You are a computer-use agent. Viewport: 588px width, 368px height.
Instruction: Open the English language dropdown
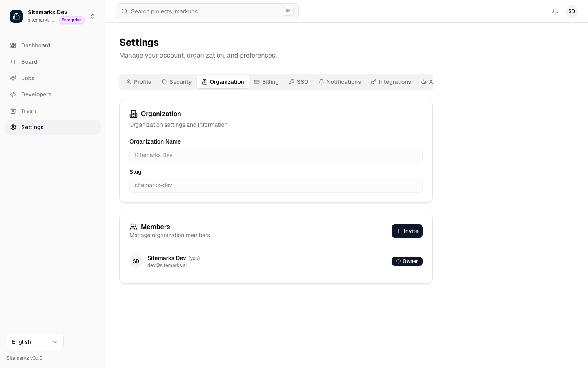point(35,342)
